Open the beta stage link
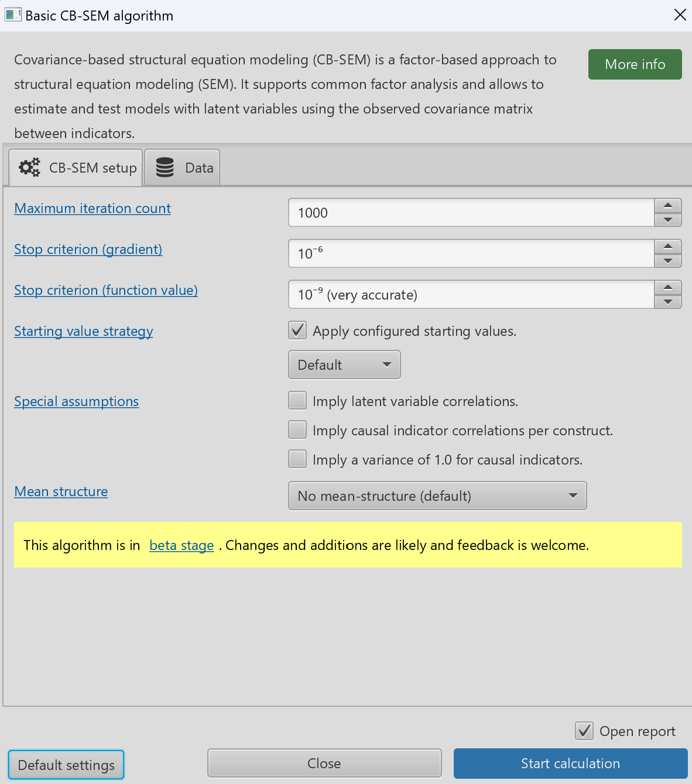 tap(181, 545)
